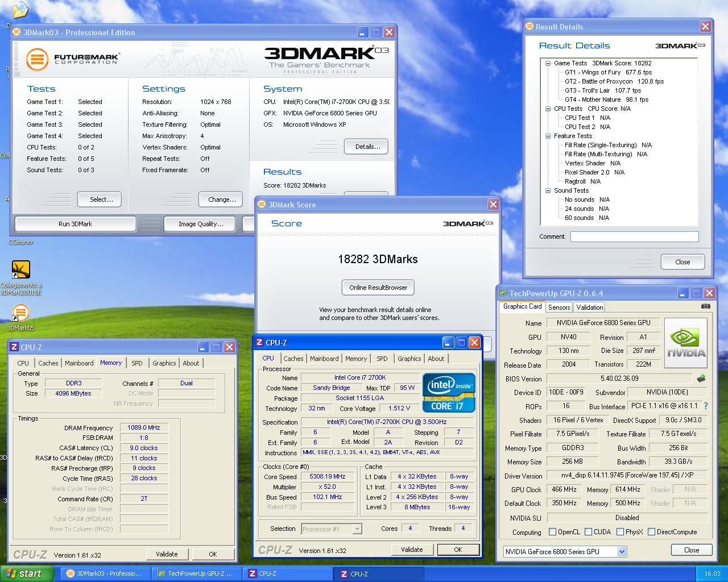Enable the OpenCL checkbox in GPU-Z

[552, 532]
